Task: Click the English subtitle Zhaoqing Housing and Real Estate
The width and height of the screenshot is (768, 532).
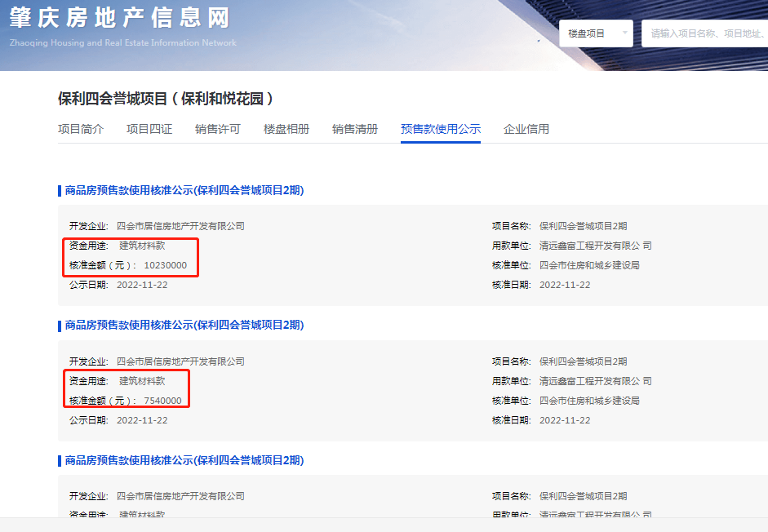Action: click(123, 42)
